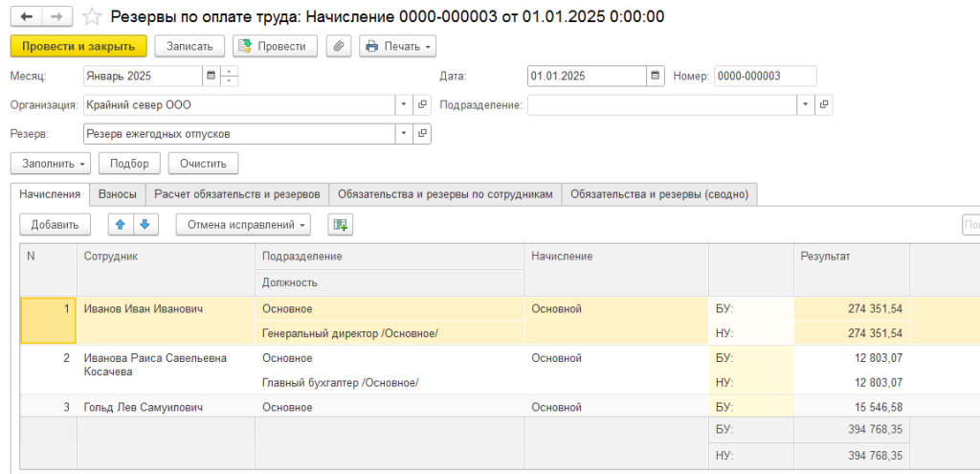
Task: Click the search field right of table toolbar
Action: pos(970,225)
